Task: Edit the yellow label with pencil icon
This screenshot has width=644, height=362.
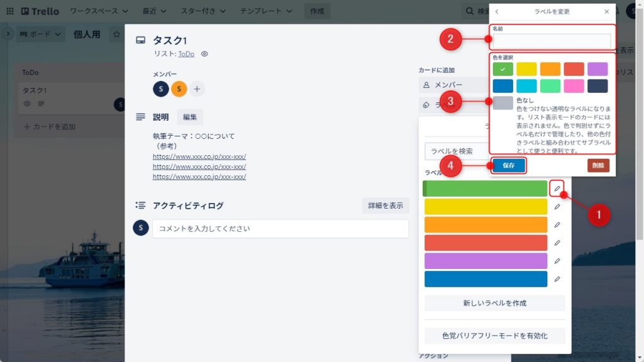Action: [557, 207]
